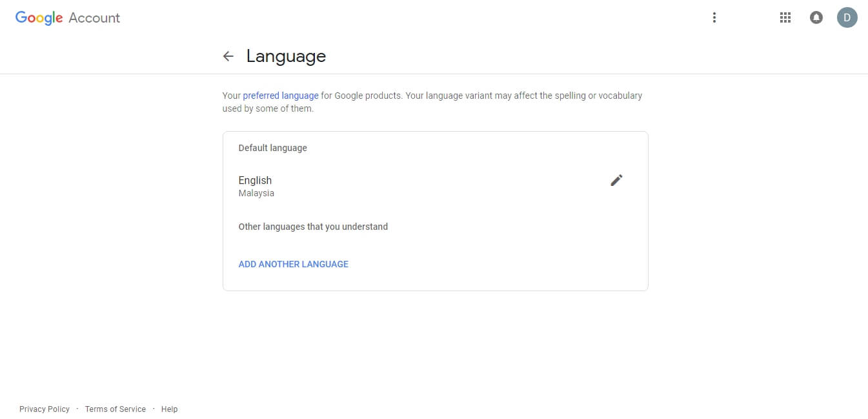
Task: Click ADD ANOTHER LANGUAGE
Action: click(x=293, y=263)
